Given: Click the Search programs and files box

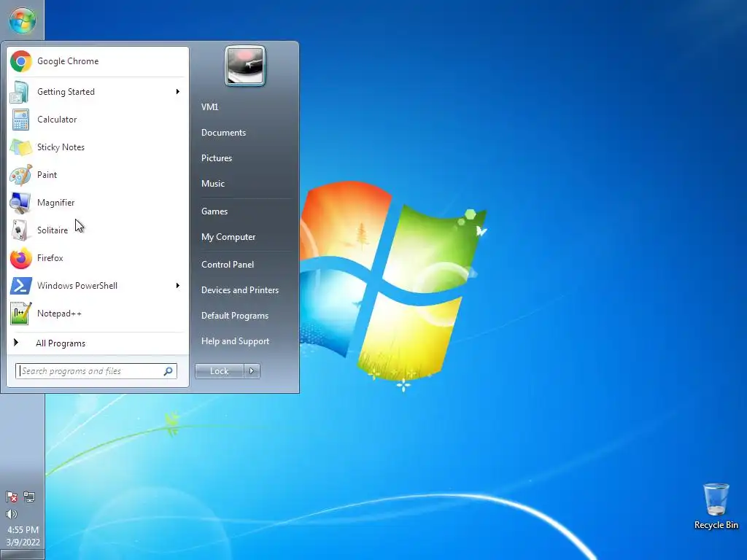Looking at the screenshot, I should click(x=96, y=371).
